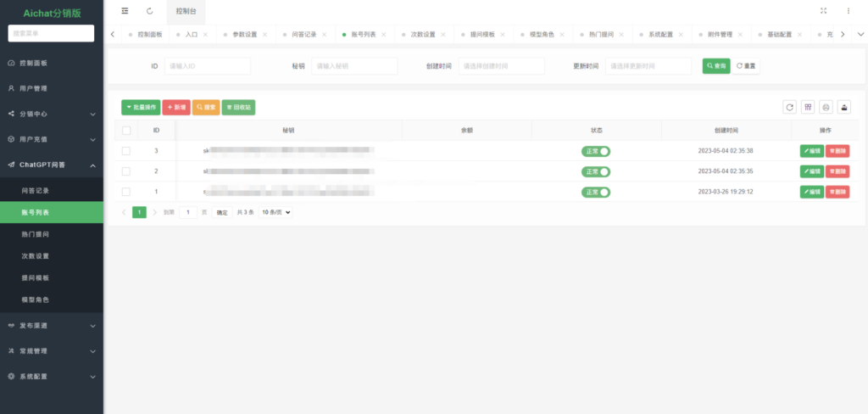868x414 pixels.
Task: Select the checkbox for row ID 3
Action: [126, 151]
